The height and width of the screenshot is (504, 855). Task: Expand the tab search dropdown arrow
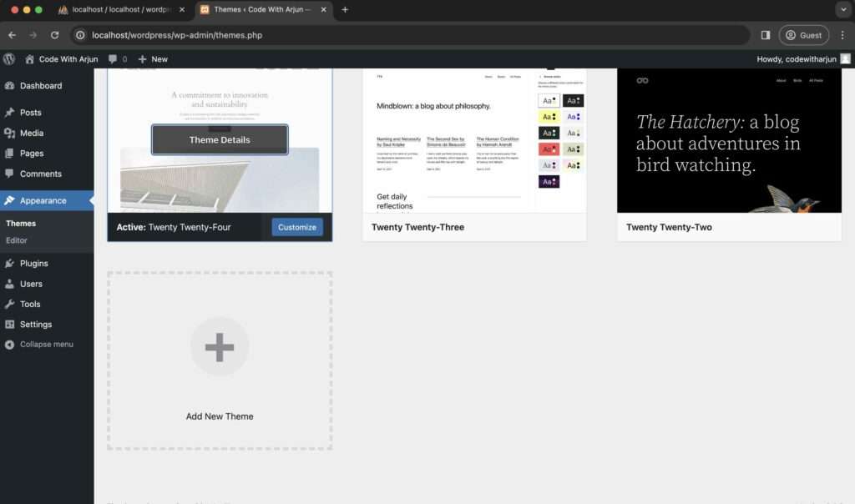tap(843, 9)
